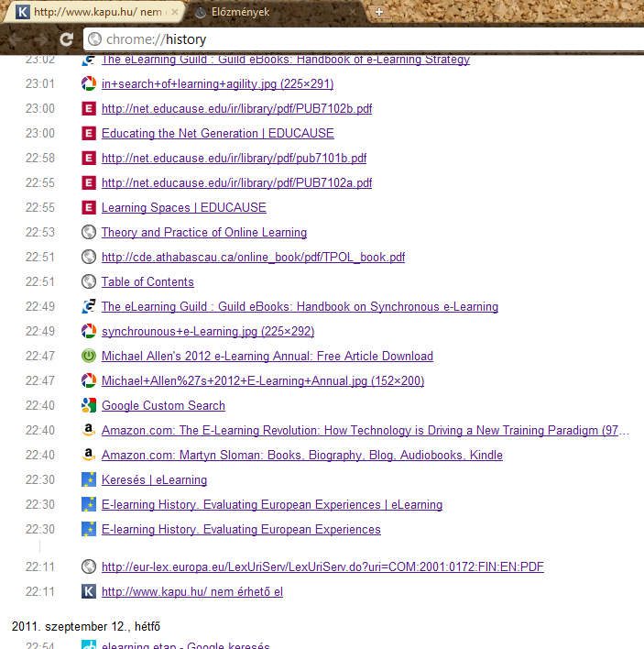
Task: Open synchrounous+e-Learning.jpg history entry
Action: (208, 332)
